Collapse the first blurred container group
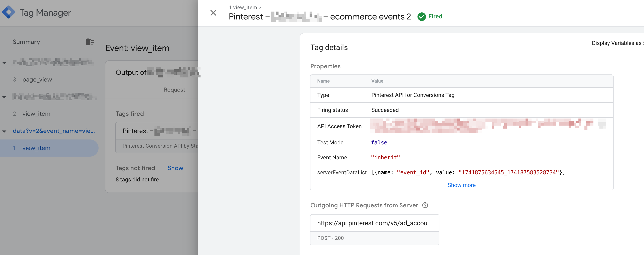644x255 pixels. (x=4, y=63)
